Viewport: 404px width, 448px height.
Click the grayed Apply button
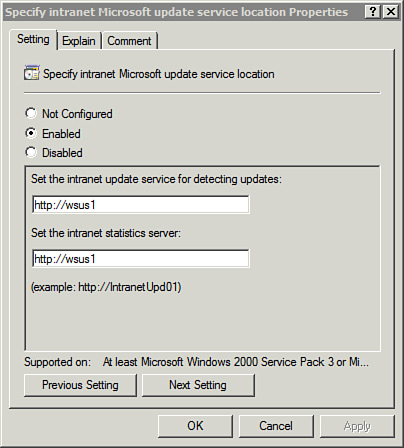click(357, 426)
